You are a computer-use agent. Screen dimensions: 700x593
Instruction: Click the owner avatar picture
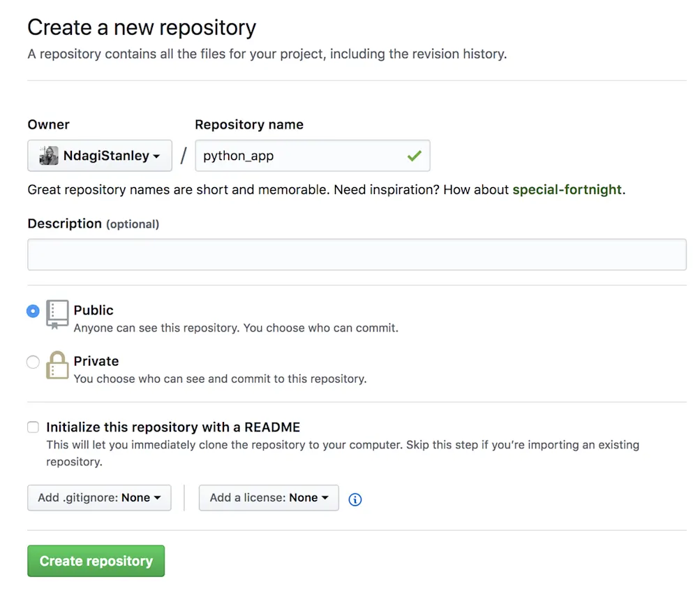point(49,156)
